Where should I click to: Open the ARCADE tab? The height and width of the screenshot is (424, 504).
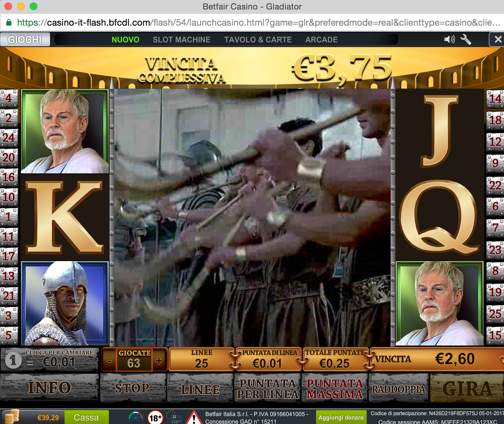(x=321, y=40)
